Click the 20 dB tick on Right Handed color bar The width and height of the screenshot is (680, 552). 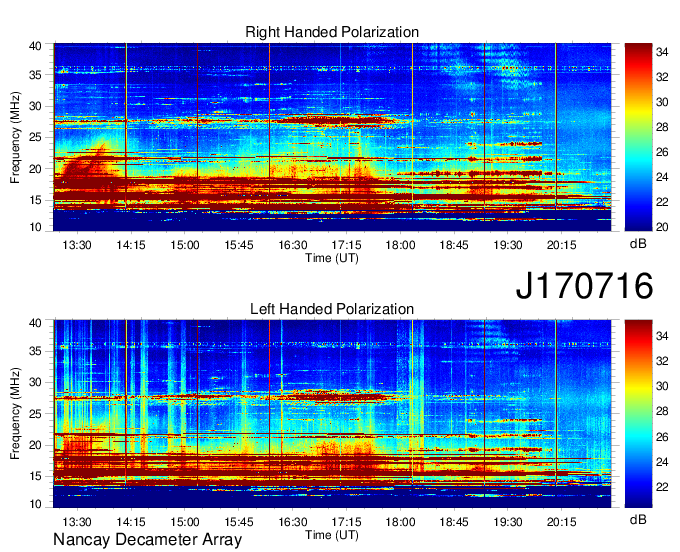(x=662, y=227)
